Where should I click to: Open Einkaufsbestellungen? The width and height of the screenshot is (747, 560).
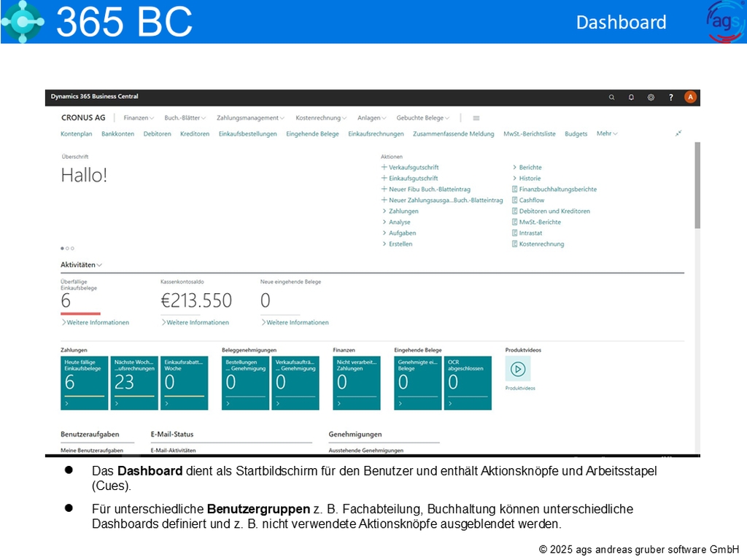[248, 134]
